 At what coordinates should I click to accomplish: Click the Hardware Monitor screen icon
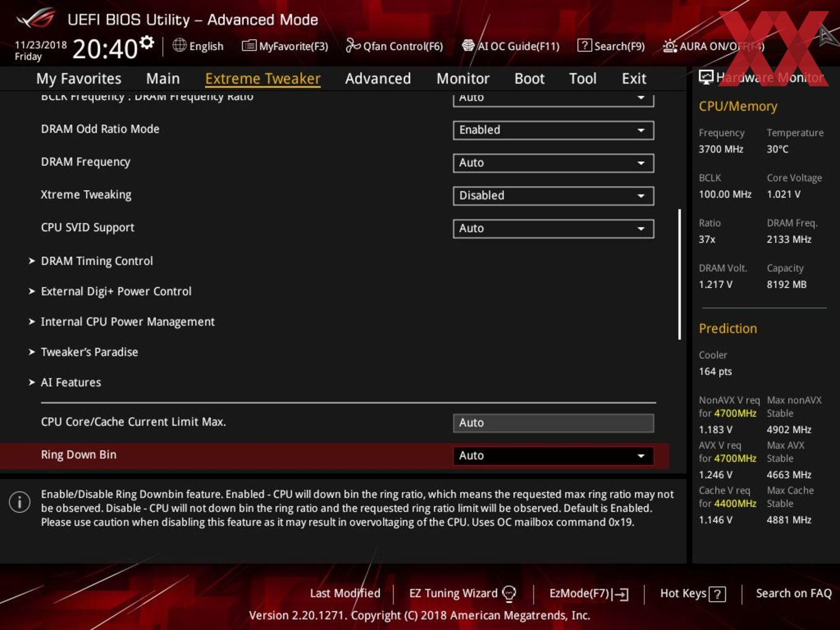pos(706,77)
